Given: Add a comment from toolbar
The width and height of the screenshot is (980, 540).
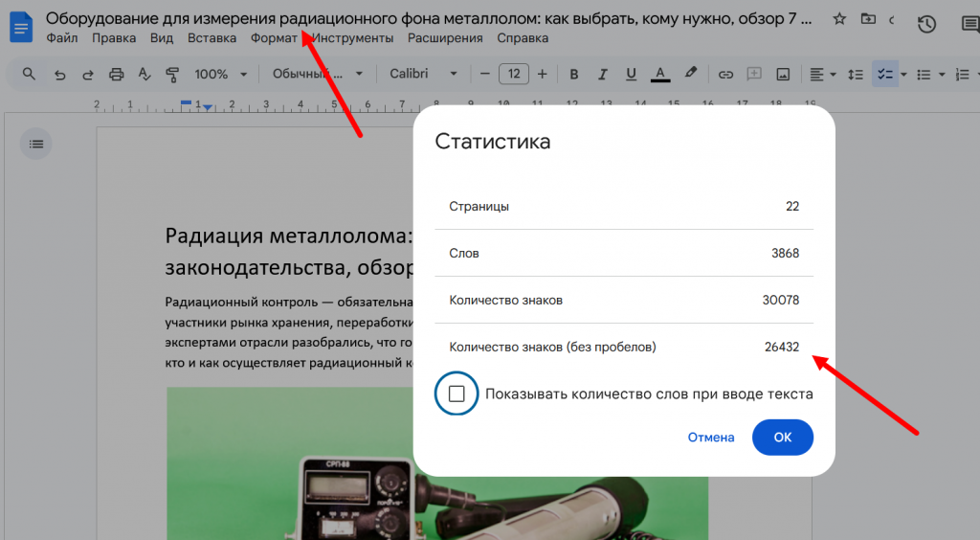Looking at the screenshot, I should point(754,75).
